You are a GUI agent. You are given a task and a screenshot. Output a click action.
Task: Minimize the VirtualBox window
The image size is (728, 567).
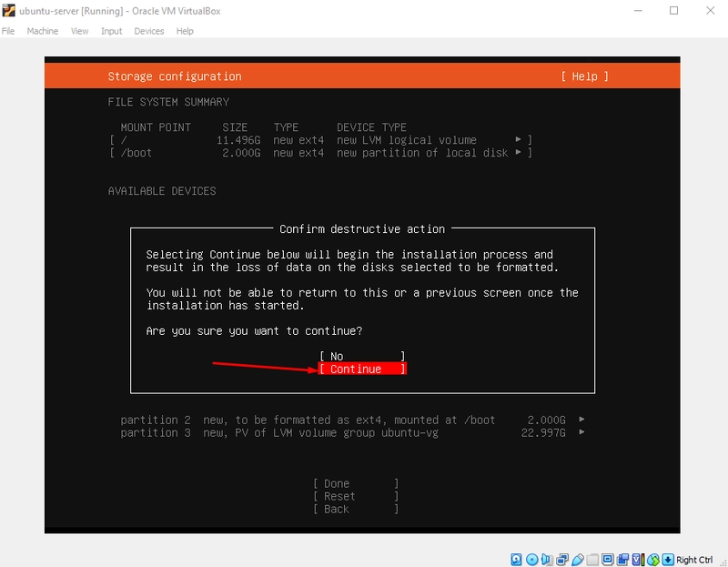point(639,10)
